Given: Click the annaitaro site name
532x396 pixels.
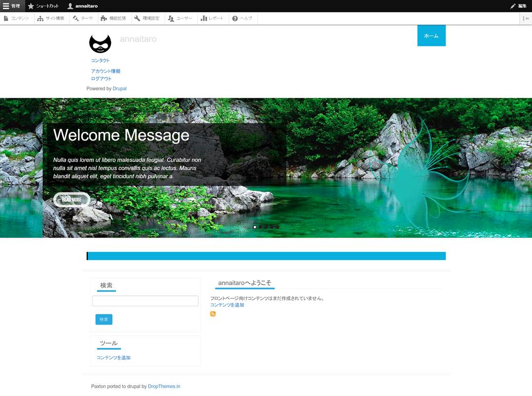Looking at the screenshot, I should pyautogui.click(x=138, y=39).
